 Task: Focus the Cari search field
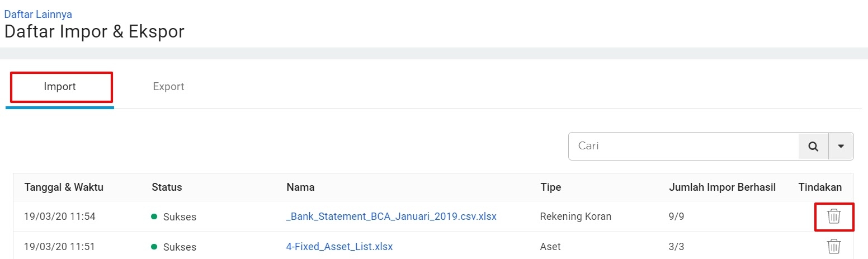tap(683, 146)
